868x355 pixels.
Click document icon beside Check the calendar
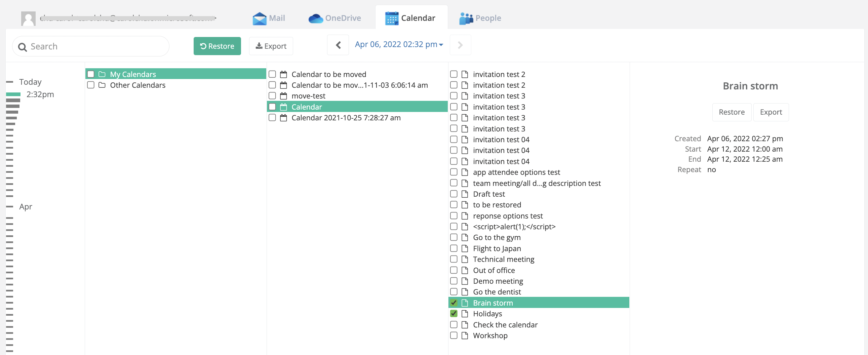click(x=465, y=325)
